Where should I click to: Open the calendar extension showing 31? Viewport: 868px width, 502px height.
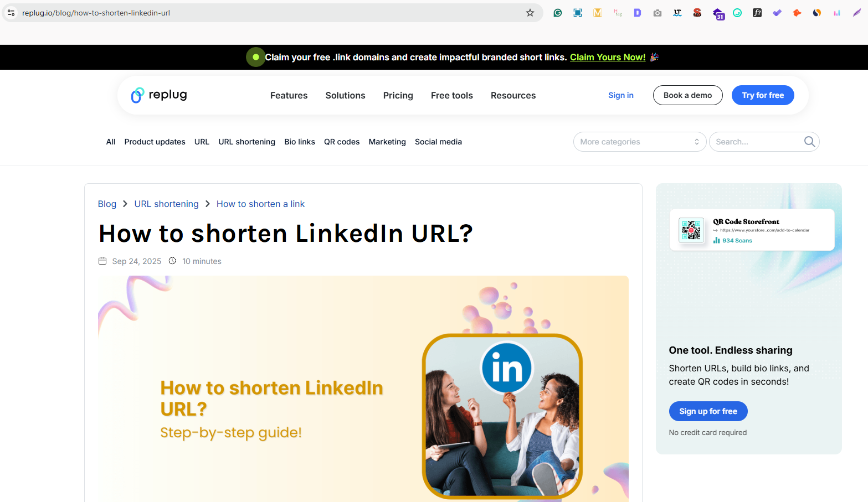point(718,12)
